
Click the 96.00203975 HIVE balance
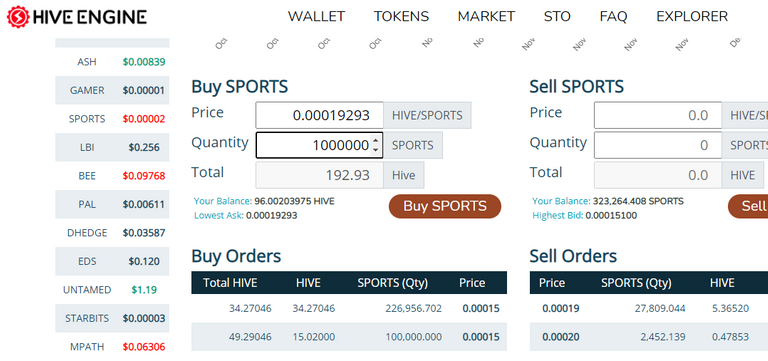pos(294,201)
